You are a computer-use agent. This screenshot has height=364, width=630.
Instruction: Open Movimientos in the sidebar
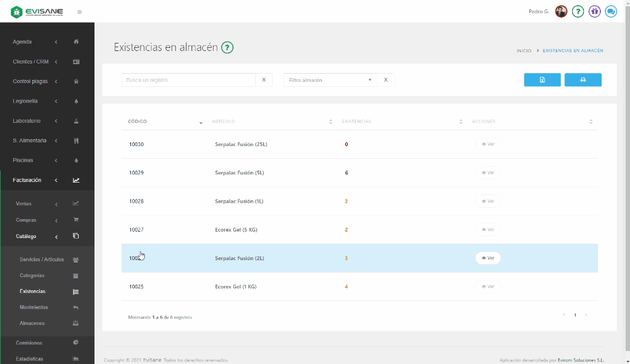[33, 307]
